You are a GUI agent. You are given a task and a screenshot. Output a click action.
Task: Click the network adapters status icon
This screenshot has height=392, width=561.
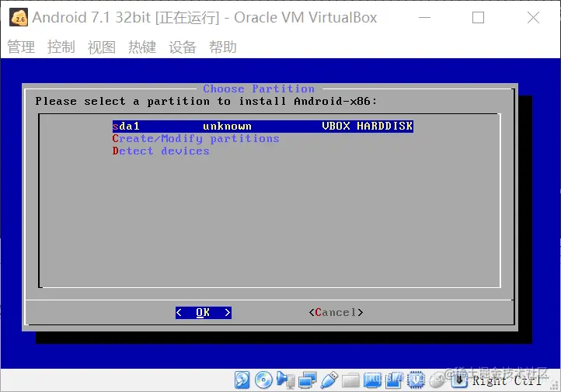[x=308, y=380]
